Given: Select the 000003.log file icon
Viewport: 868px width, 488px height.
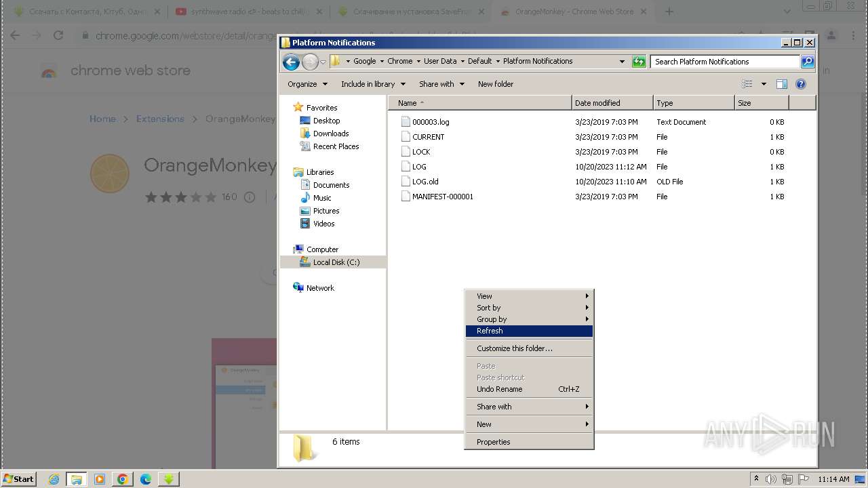Looking at the screenshot, I should coord(406,122).
